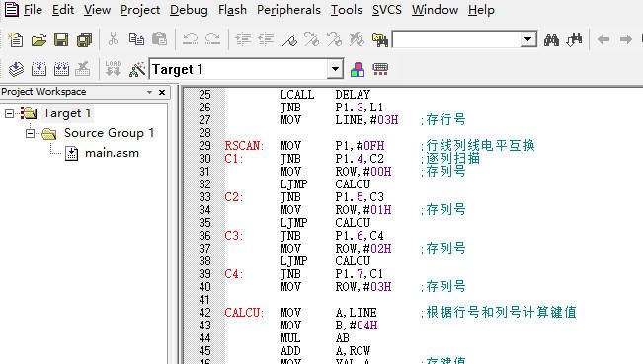Click the Save All icon

point(85,39)
